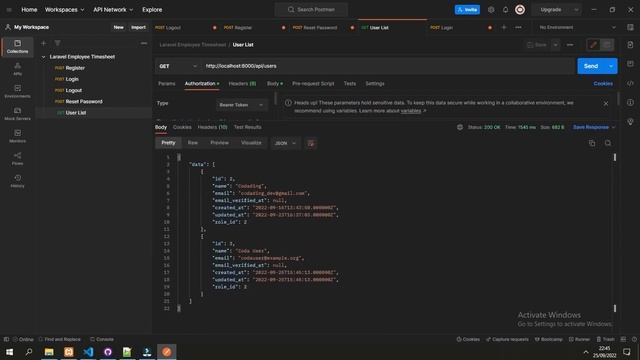
Task: Open the collections panel three-dot options
Action: point(144,43)
